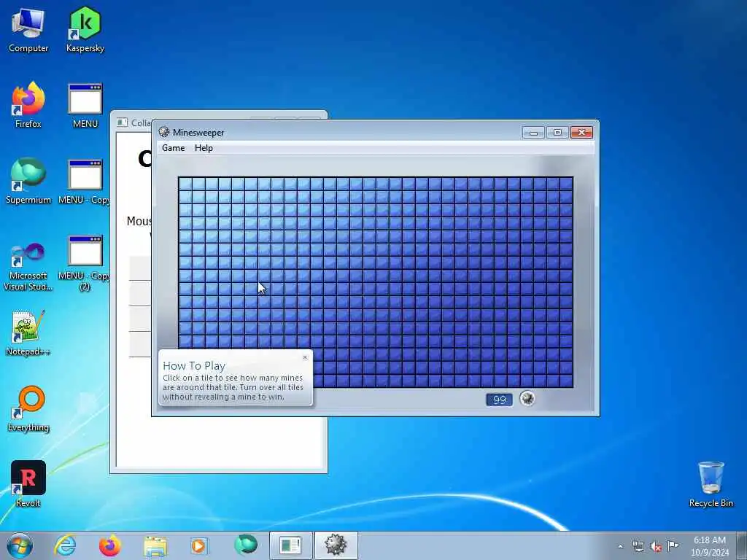Image resolution: width=747 pixels, height=560 pixels.
Task: Reveal the bottom-right tile of the minefield
Action: (x=566, y=381)
